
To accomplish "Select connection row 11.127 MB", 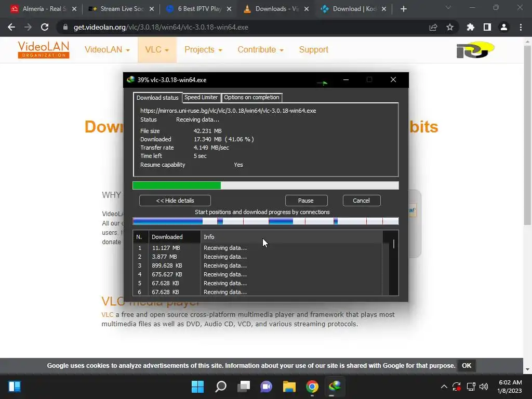I will [258, 248].
